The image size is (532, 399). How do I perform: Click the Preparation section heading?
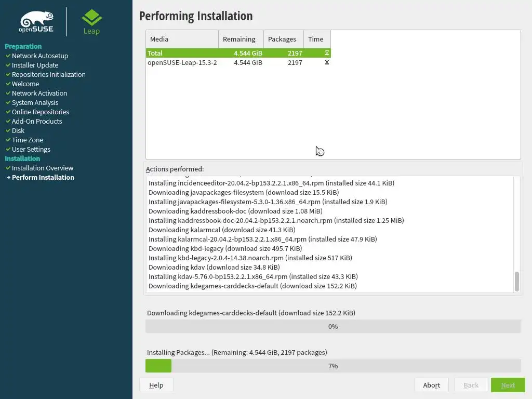tap(23, 46)
